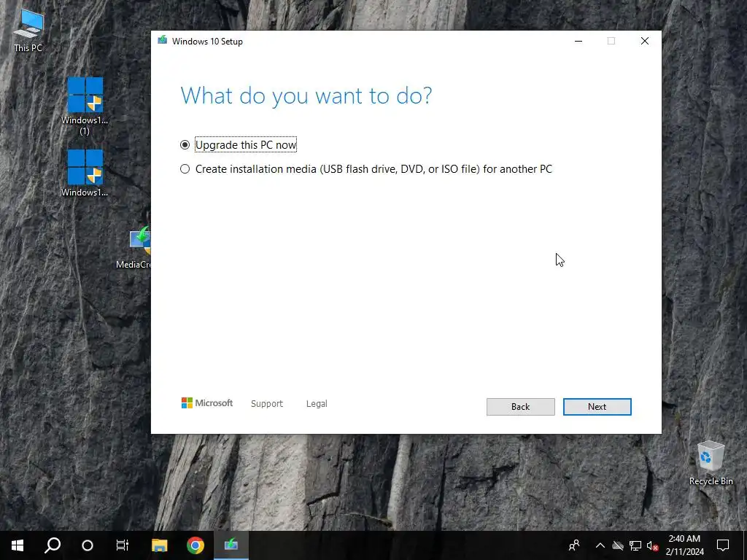Click the 'What do you want to do?' heading
This screenshot has width=747, height=560.
[306, 96]
